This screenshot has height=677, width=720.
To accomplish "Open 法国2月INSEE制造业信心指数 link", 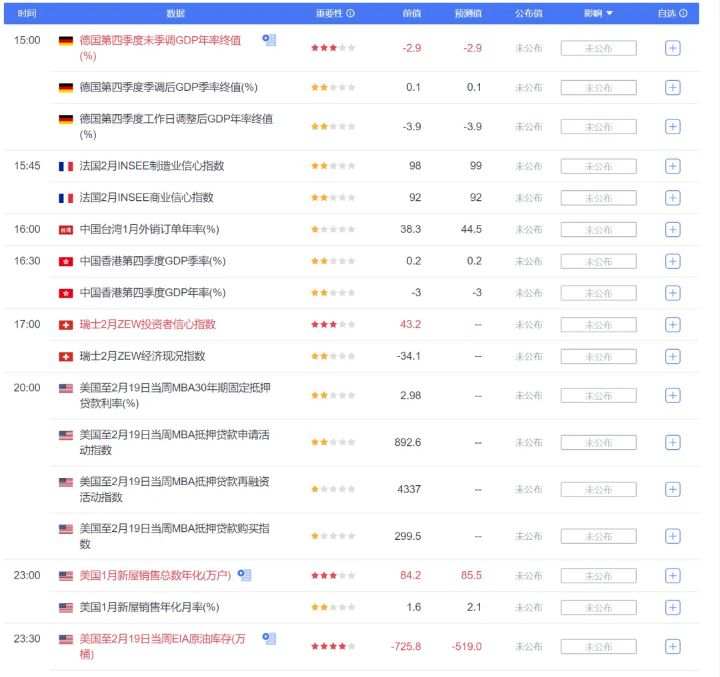I will pos(152,166).
